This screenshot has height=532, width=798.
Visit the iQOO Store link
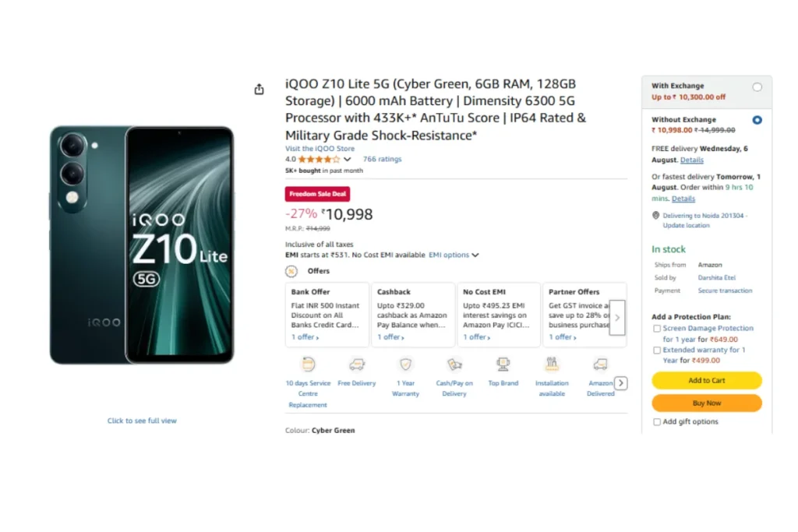pyautogui.click(x=320, y=149)
